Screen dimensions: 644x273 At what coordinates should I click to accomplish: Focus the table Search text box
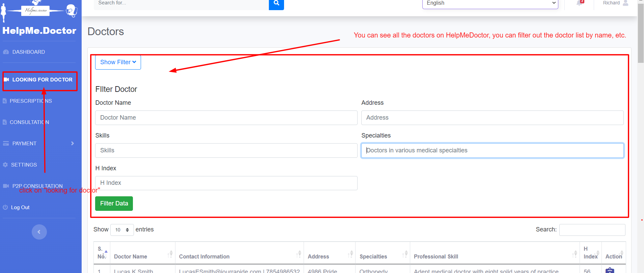pyautogui.click(x=592, y=230)
